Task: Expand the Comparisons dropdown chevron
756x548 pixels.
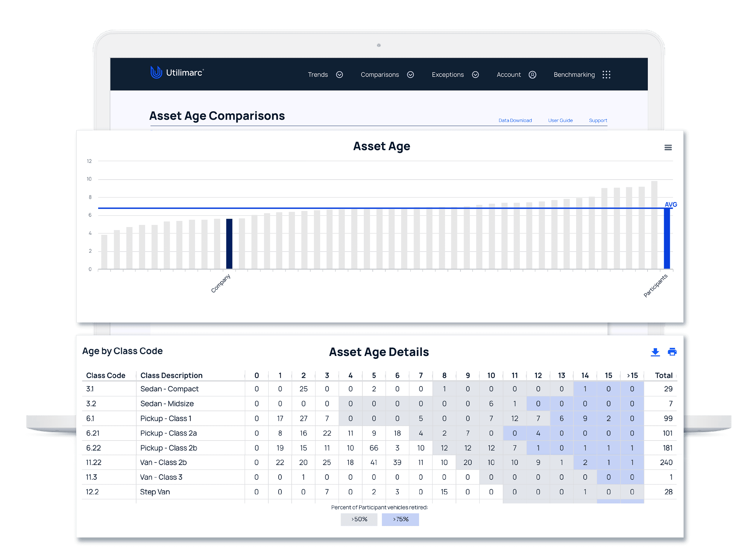Action: coord(410,74)
